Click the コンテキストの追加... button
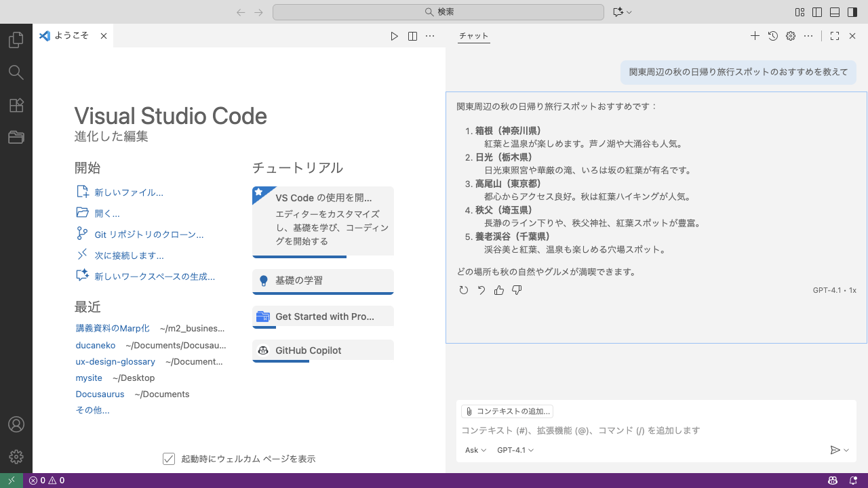Screen dimensions: 868x488 (x=507, y=411)
